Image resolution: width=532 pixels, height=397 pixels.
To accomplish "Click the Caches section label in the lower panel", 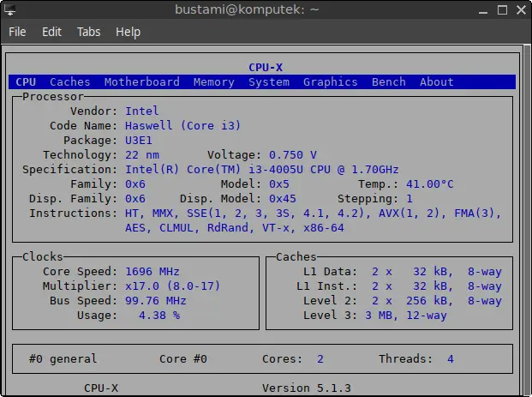I will click(x=296, y=256).
